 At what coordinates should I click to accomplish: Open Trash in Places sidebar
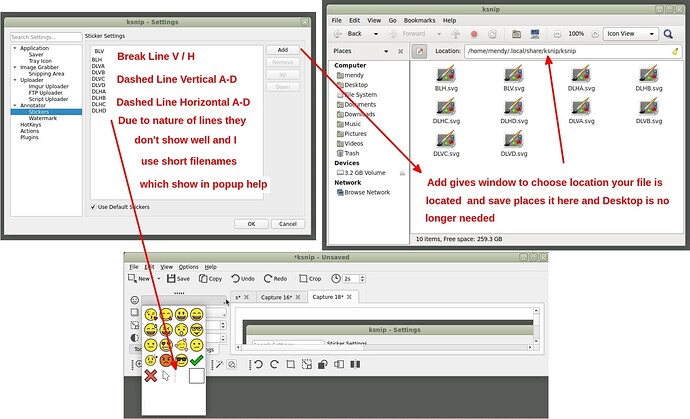click(348, 153)
